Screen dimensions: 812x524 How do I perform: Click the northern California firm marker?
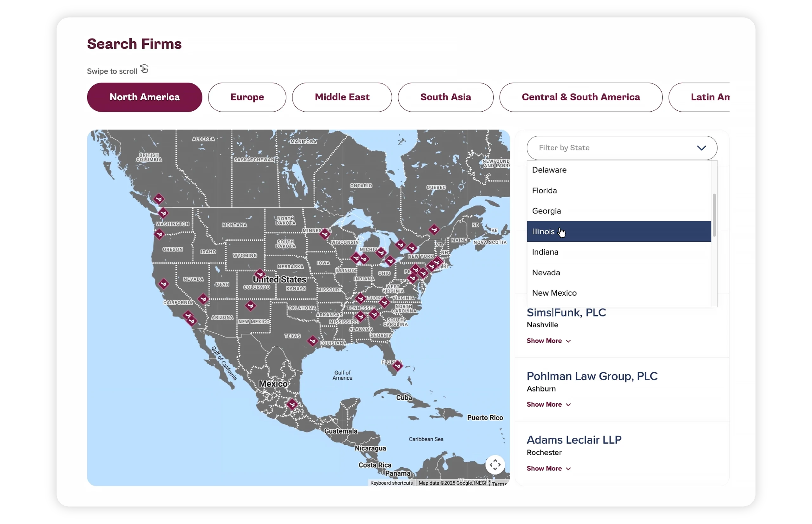pos(164,284)
